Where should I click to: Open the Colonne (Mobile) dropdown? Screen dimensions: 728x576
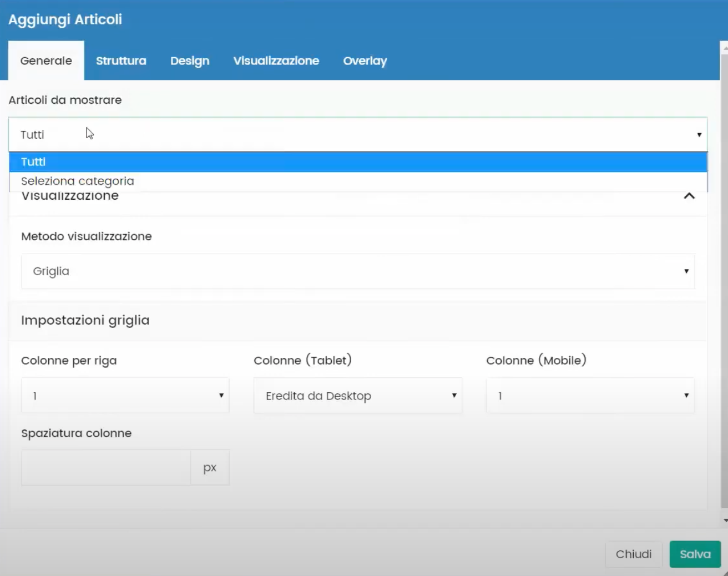coord(590,396)
